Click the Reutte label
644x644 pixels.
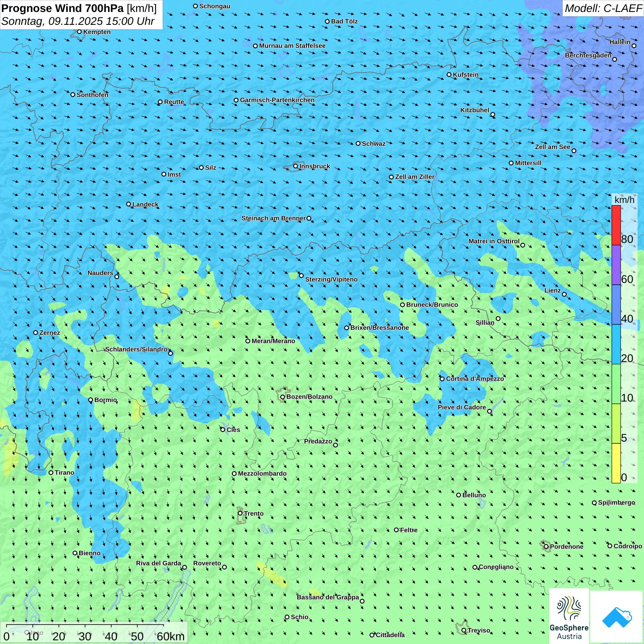(174, 102)
